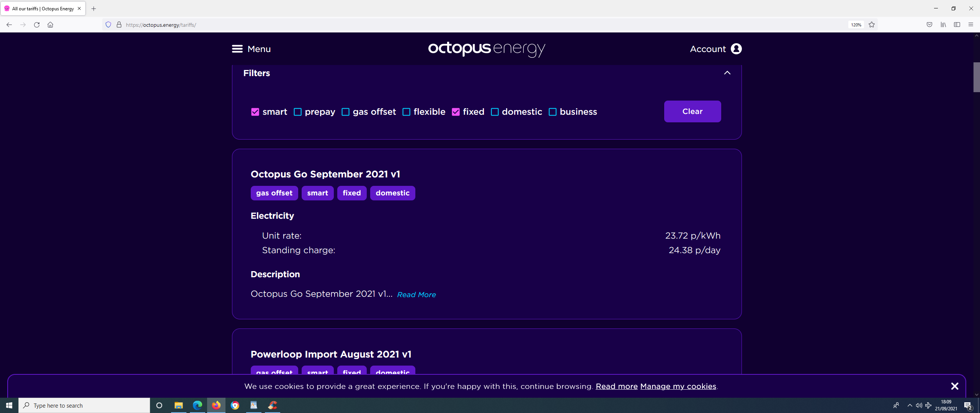Click the Windows search box
The image size is (980, 413).
pyautogui.click(x=84, y=405)
